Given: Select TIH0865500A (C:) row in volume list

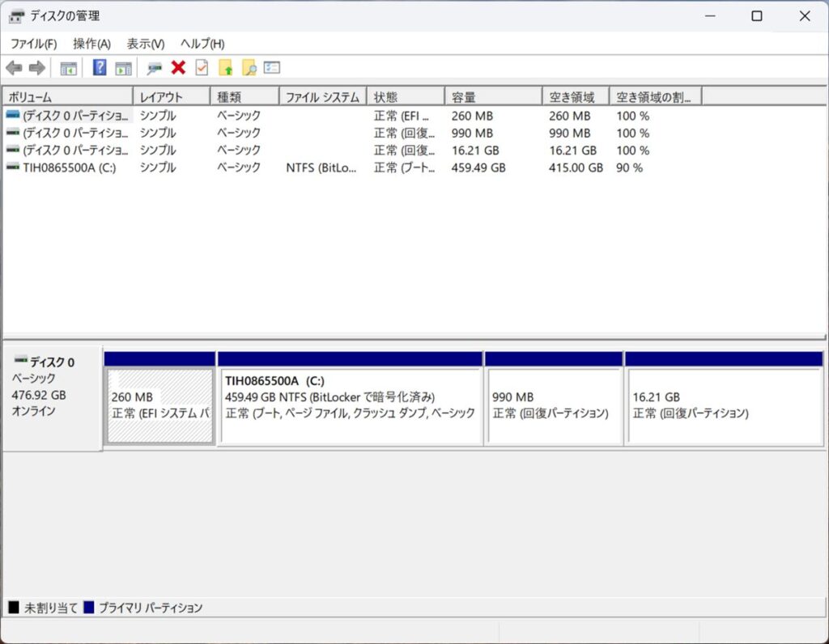Looking at the screenshot, I should pos(69,167).
